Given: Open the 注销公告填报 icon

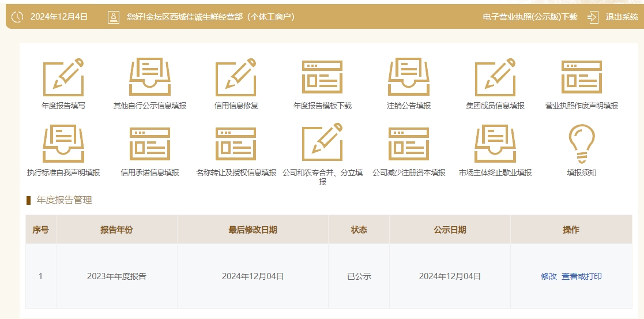Looking at the screenshot, I should [409, 77].
